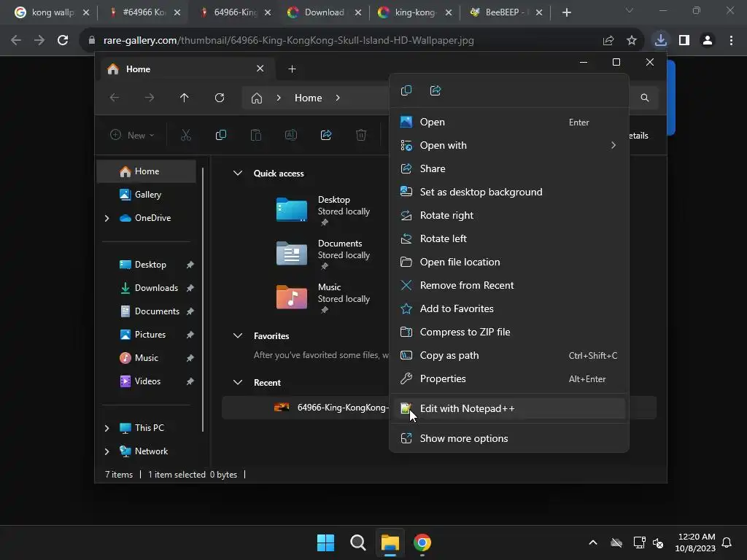Select Rotate right option
Image resolution: width=747 pixels, height=560 pixels.
[508, 215]
